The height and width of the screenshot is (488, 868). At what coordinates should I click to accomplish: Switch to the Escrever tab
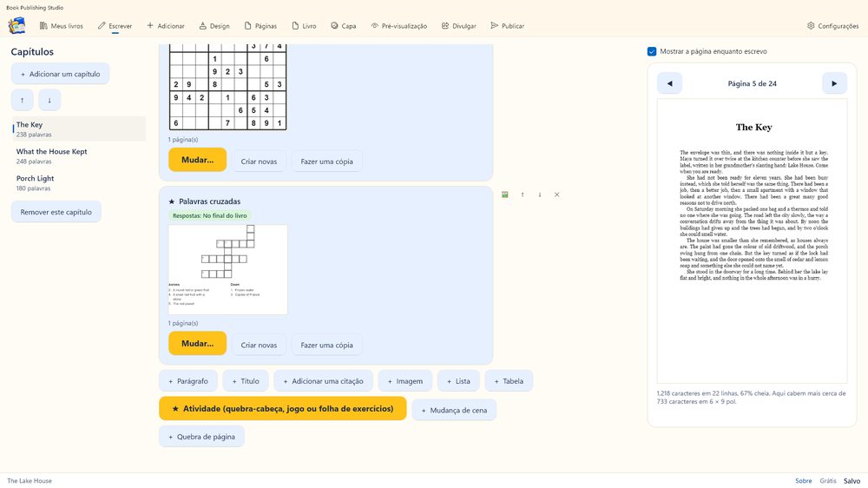115,26
